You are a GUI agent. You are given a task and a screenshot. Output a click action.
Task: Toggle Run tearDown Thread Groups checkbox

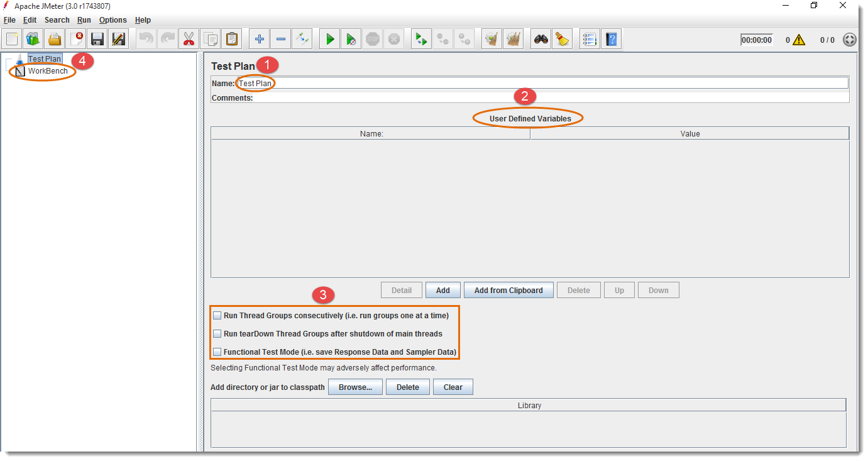point(217,333)
